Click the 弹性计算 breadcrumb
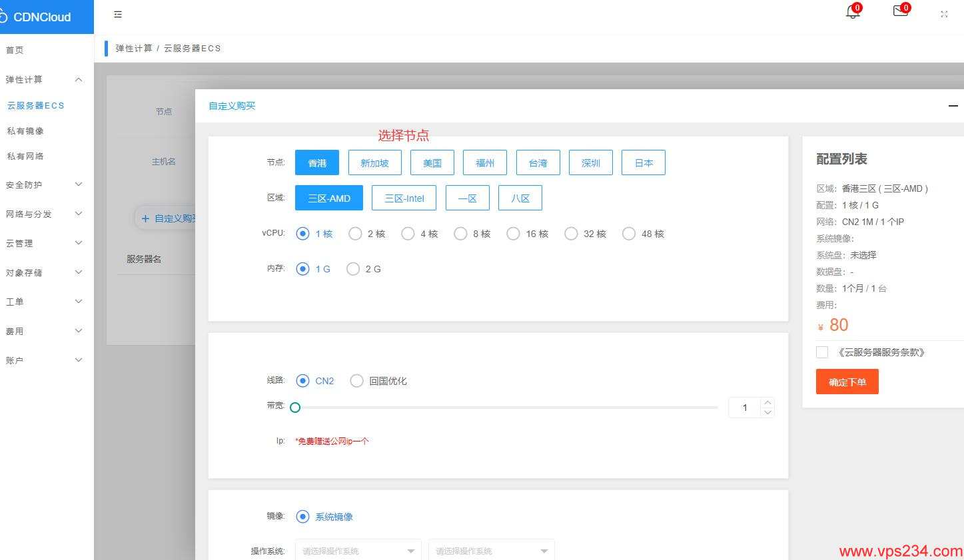Image resolution: width=964 pixels, height=560 pixels. 134,48
